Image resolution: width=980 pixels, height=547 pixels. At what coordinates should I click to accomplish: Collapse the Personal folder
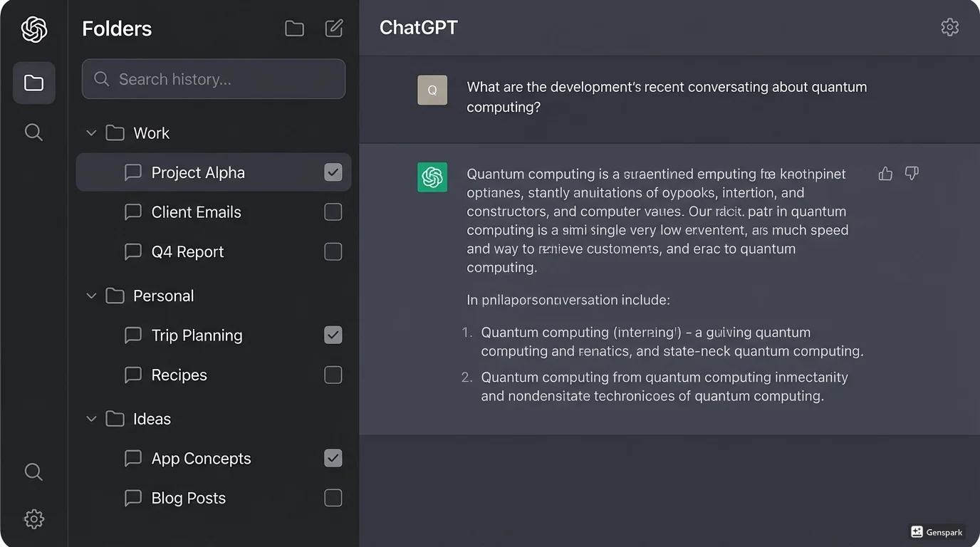point(91,296)
